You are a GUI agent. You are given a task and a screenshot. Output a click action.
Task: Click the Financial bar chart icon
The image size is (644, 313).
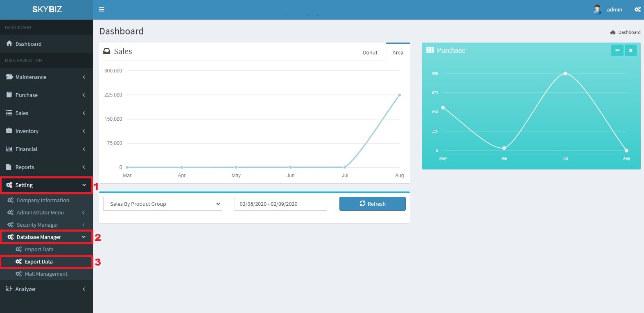9,149
